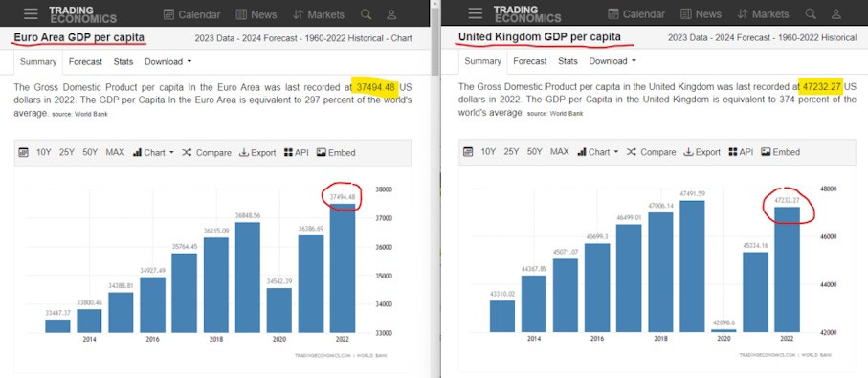Select Stats tab in United Kingdom window
The image size is (868, 378).
(x=568, y=61)
